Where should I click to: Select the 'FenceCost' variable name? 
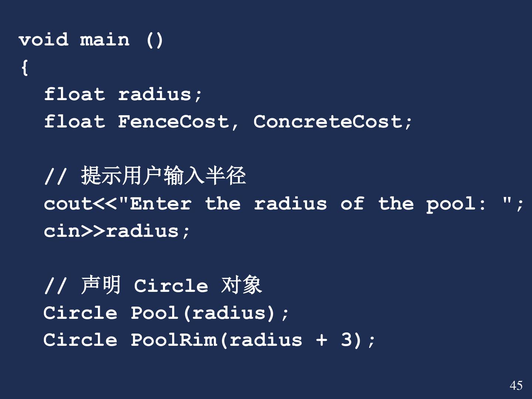pos(174,122)
